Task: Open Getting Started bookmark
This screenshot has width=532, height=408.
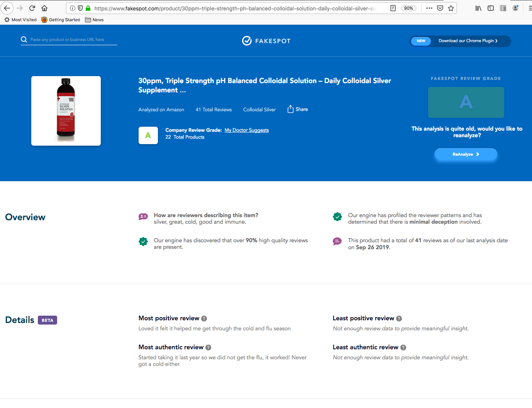Action: pos(61,20)
